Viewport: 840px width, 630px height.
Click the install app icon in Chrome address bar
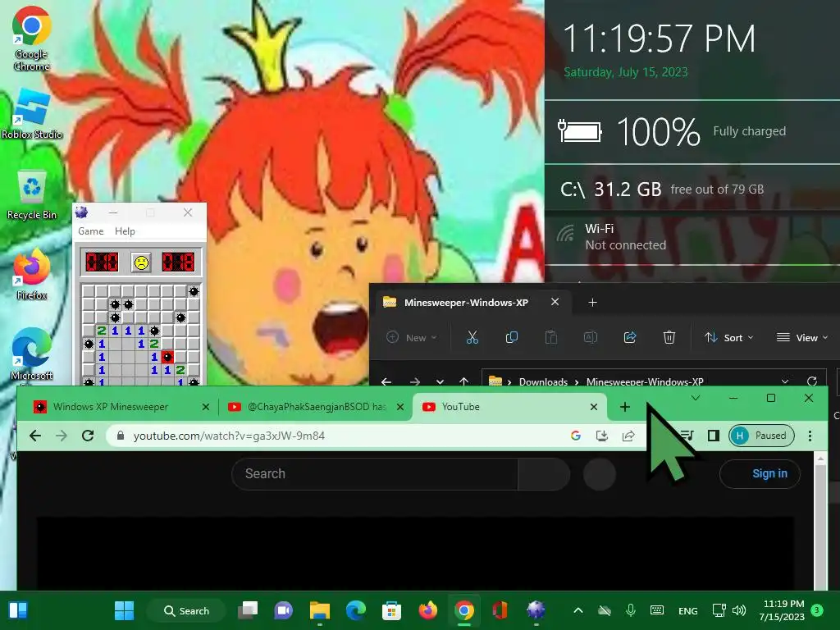click(602, 436)
